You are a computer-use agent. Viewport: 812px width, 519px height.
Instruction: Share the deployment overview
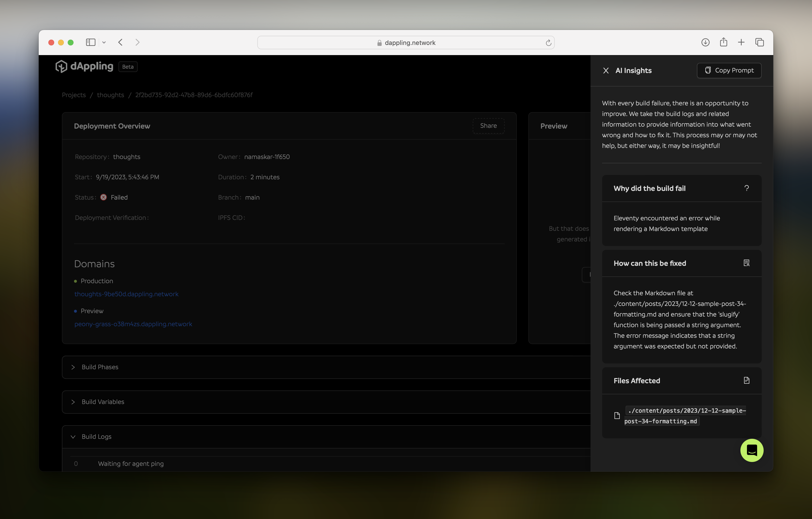[x=488, y=126]
